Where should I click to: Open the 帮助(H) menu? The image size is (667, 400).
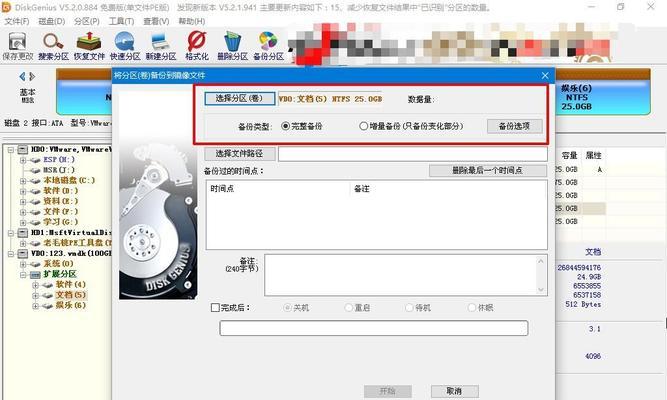point(191,21)
